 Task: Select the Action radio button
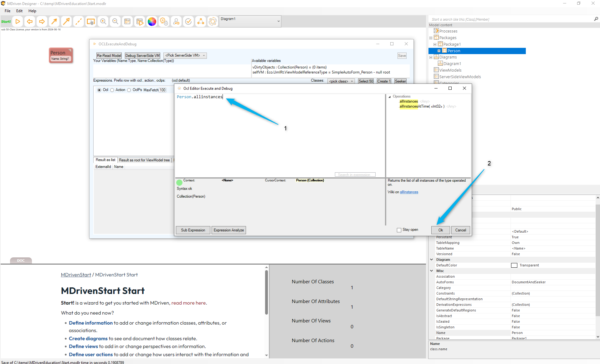tap(112, 90)
